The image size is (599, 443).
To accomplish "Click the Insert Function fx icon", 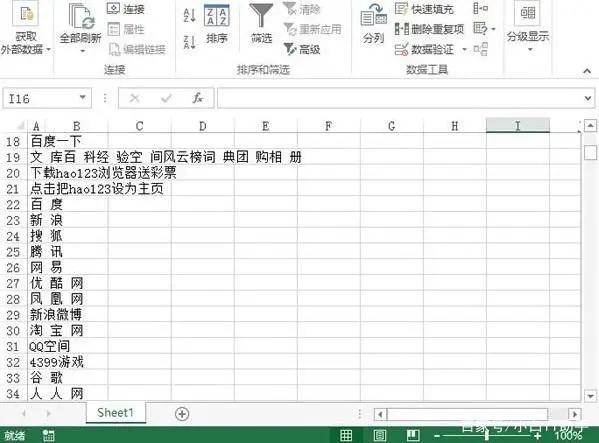I will coord(198,99).
